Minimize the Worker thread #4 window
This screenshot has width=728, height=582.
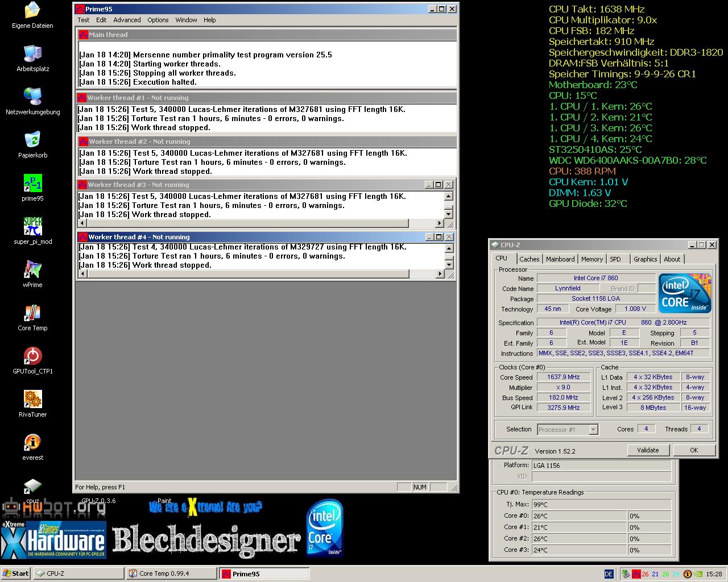429,237
